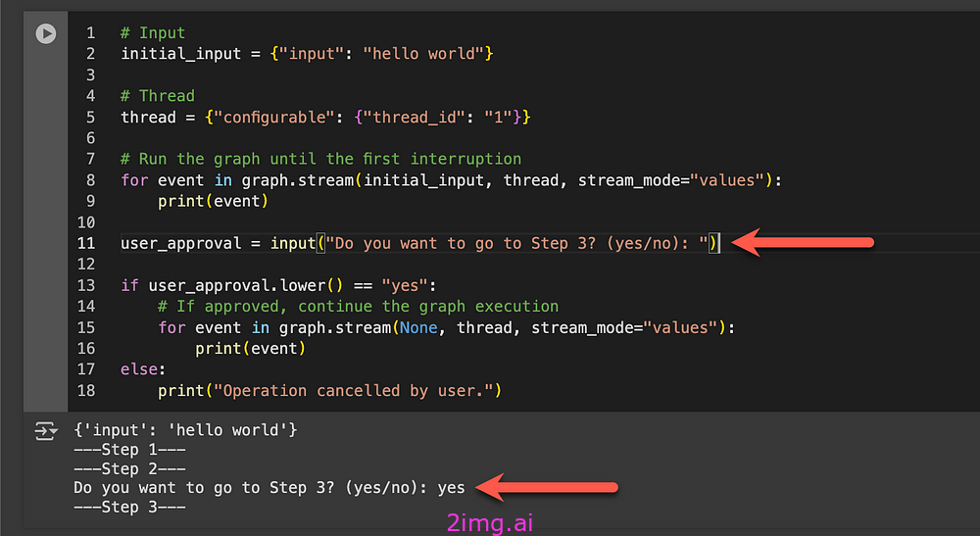Viewport: 980px width, 536px height.
Task: Click the output toggle icon beside results
Action: tap(46, 431)
